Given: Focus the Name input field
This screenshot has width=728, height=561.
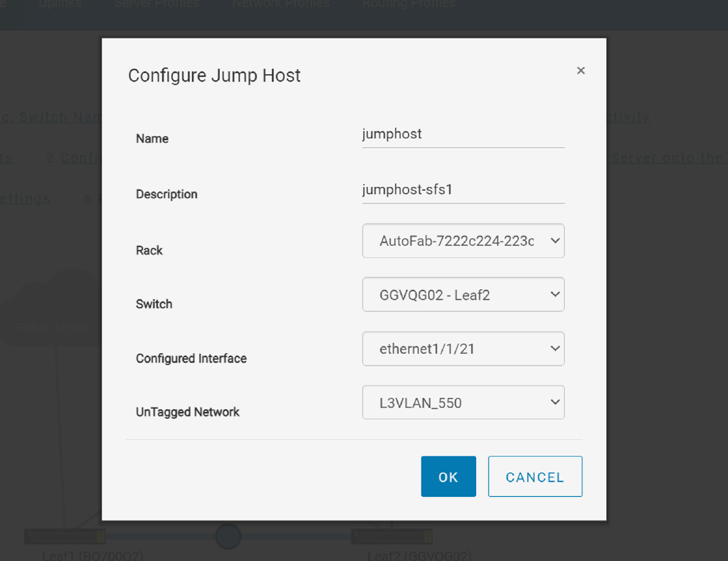Looking at the screenshot, I should (x=463, y=134).
